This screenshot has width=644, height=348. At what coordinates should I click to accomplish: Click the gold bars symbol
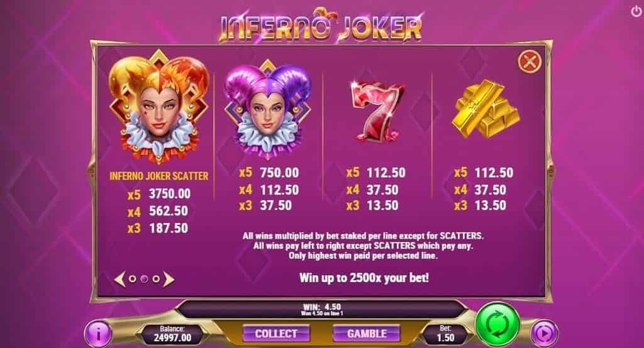click(486, 108)
